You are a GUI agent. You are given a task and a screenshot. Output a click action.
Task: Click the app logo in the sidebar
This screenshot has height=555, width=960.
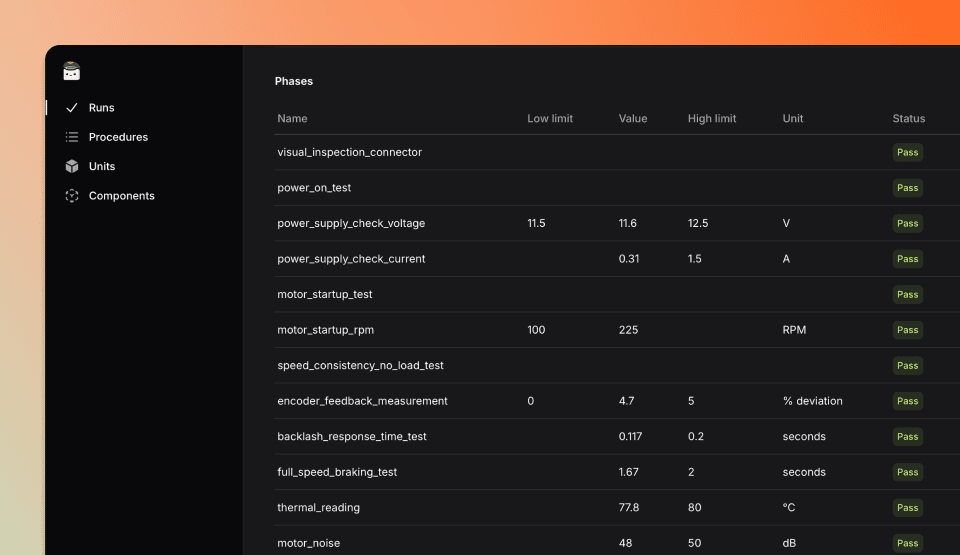72,71
